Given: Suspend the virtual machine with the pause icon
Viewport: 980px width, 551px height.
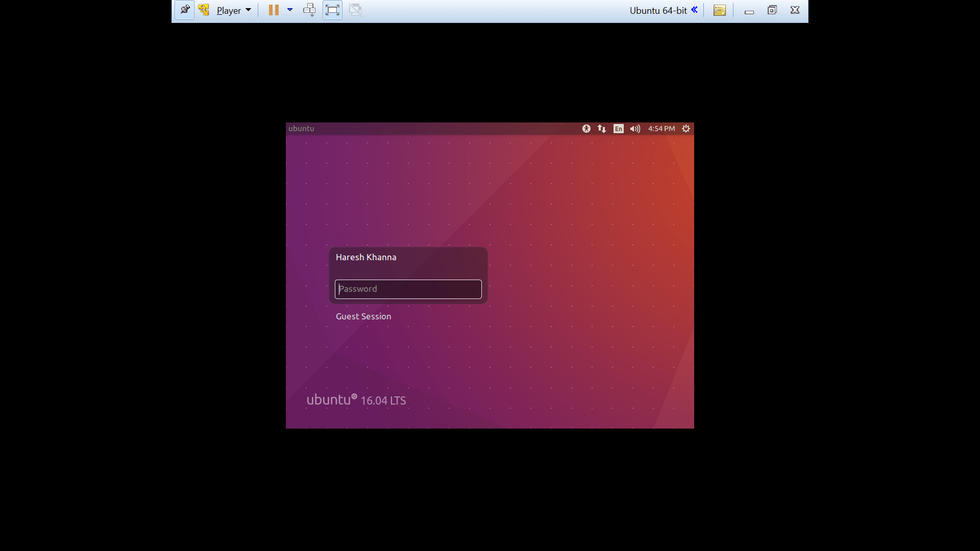Looking at the screenshot, I should click(274, 10).
